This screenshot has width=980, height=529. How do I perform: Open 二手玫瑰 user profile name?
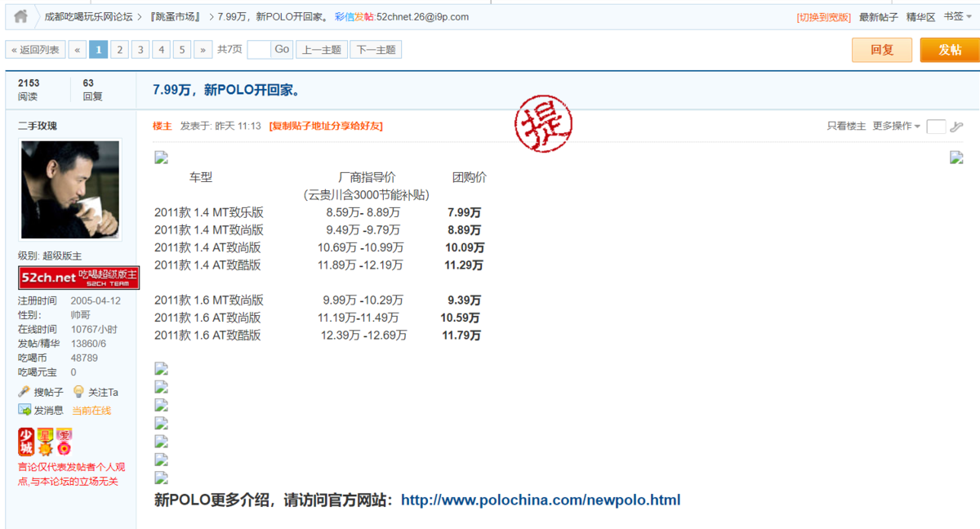pyautogui.click(x=38, y=127)
